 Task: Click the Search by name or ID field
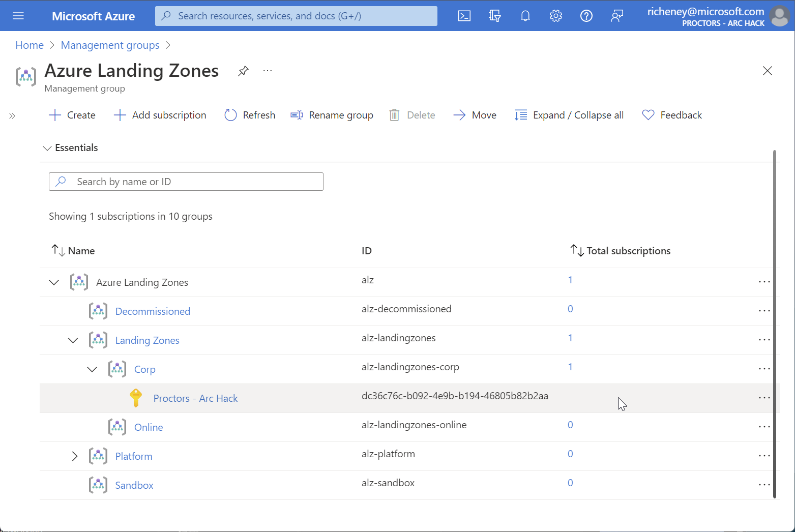(186, 182)
